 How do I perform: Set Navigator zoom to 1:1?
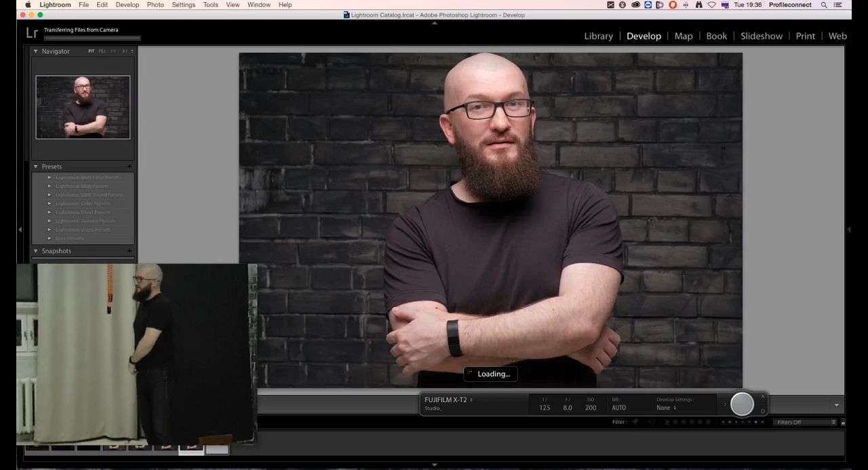click(x=113, y=52)
